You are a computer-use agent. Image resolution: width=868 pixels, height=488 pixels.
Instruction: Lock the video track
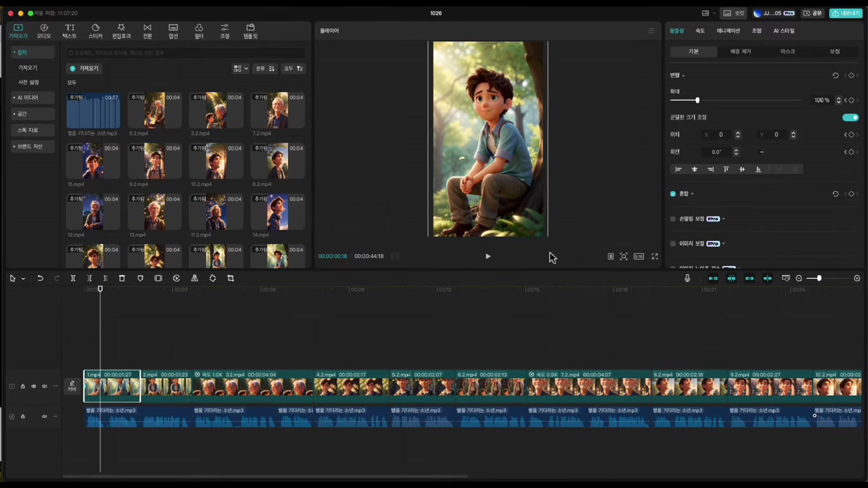point(23,387)
